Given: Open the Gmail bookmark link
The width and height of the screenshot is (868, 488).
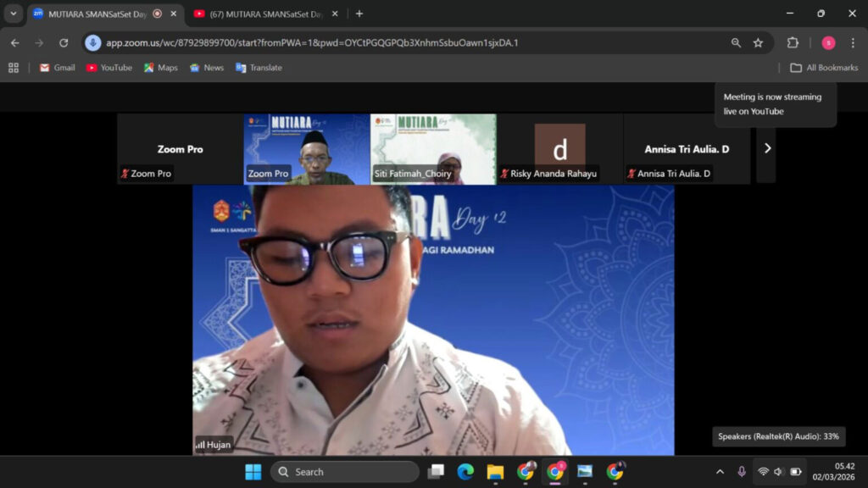Looking at the screenshot, I should coord(56,67).
